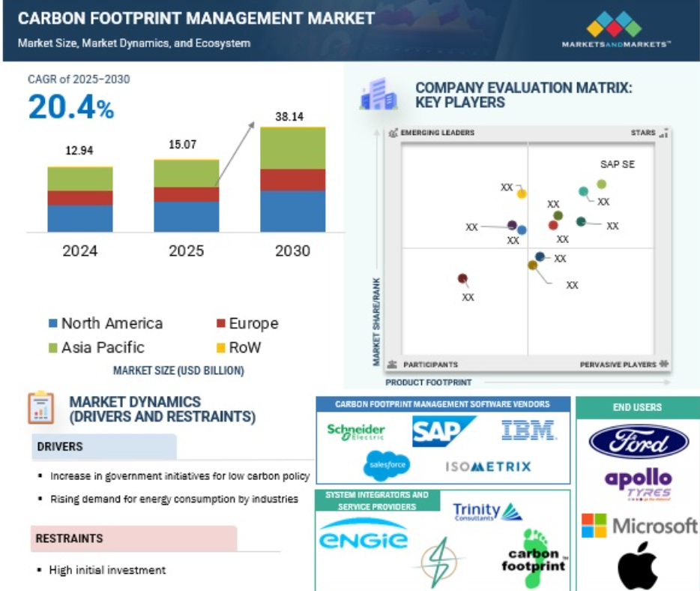This screenshot has height=591, width=700.
Task: Click the people icon left of Participants
Action: (x=392, y=364)
